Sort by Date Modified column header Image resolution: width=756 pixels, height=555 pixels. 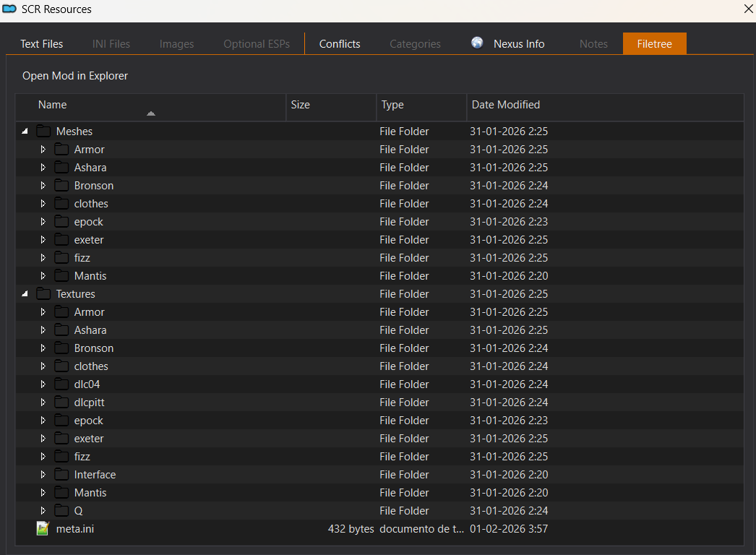[x=605, y=107]
